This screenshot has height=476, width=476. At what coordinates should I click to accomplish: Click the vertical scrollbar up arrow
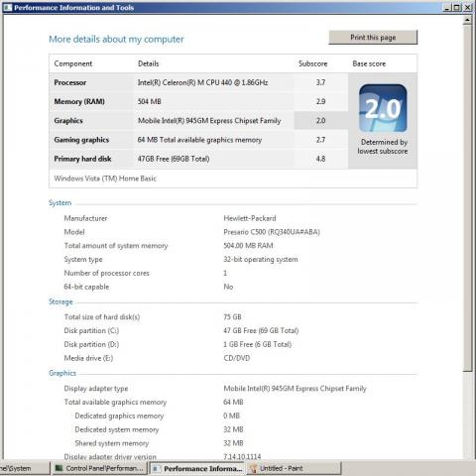point(467,20)
